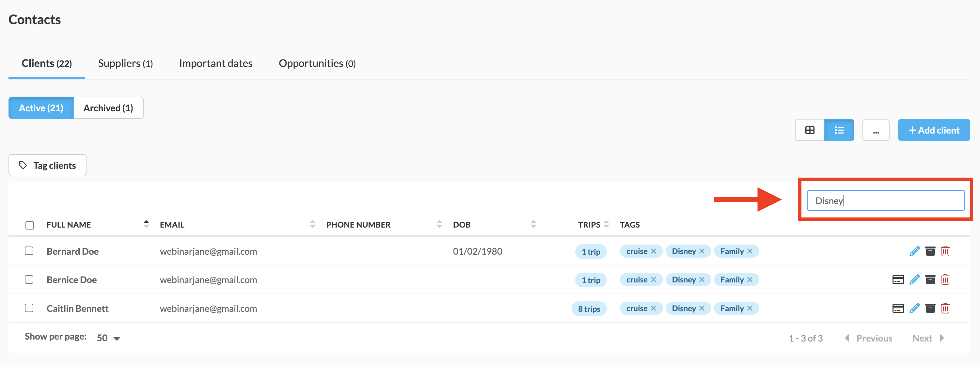Screen dimensions: 980x367
Task: Click into the Disney search field
Action: point(885,200)
